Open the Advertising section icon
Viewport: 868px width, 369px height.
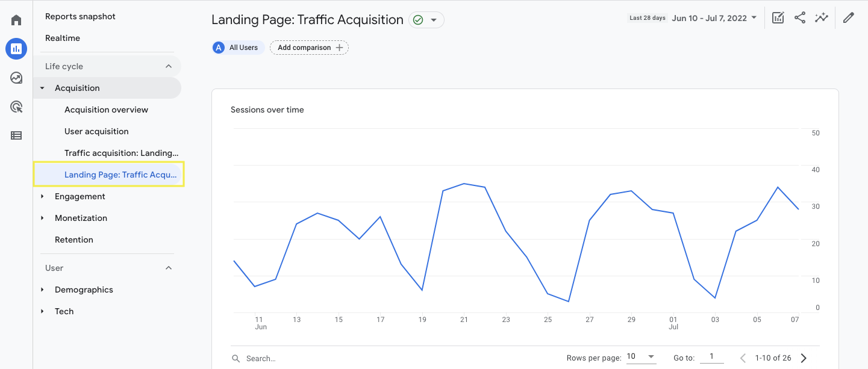pyautogui.click(x=16, y=107)
